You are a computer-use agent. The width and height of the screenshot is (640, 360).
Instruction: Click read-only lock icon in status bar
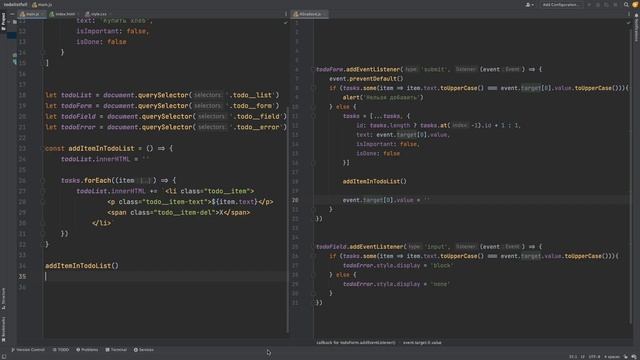(x=626, y=356)
